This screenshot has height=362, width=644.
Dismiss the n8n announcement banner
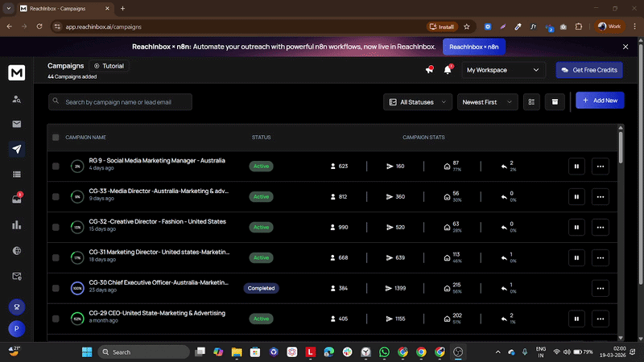(x=625, y=47)
